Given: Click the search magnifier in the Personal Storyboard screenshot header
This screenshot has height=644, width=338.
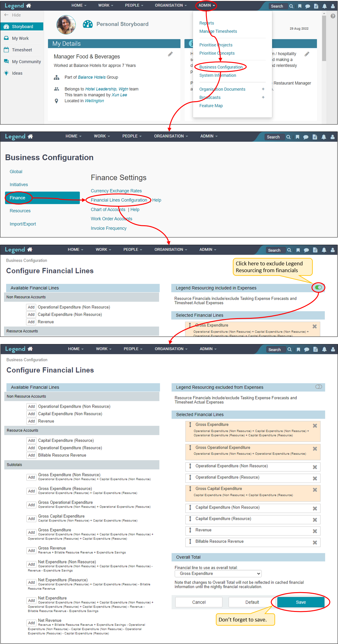Looking at the screenshot, I should pyautogui.click(x=291, y=6).
